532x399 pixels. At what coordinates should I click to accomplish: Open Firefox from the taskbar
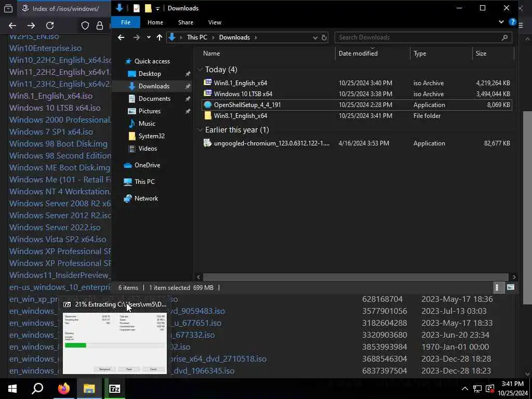click(x=63, y=389)
